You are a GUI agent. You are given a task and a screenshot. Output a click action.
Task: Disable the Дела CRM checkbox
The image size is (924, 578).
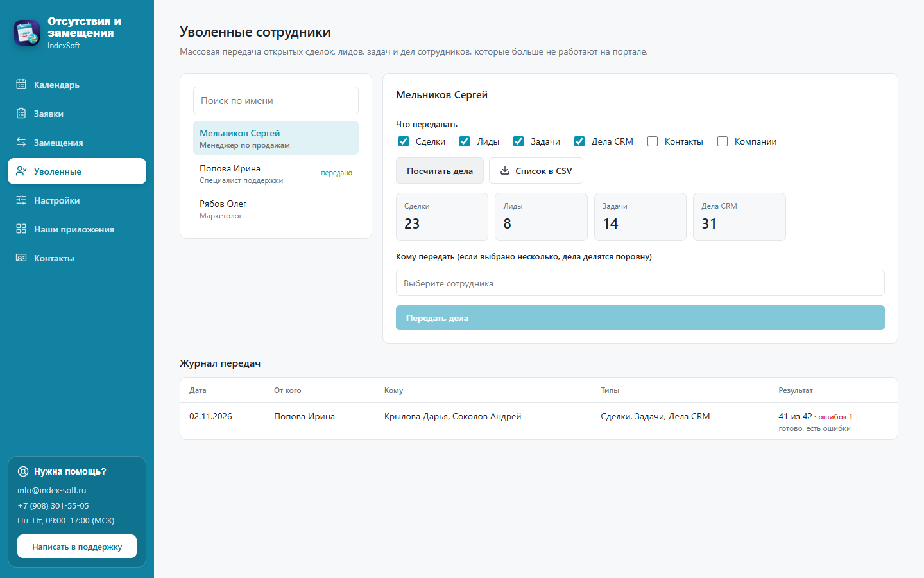coord(579,141)
